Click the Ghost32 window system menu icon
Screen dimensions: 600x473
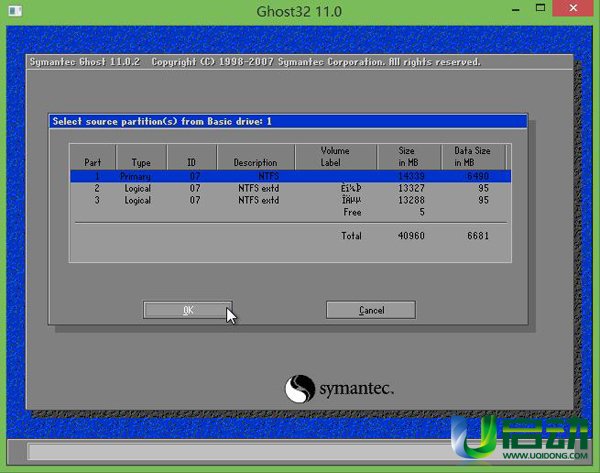click(x=15, y=10)
